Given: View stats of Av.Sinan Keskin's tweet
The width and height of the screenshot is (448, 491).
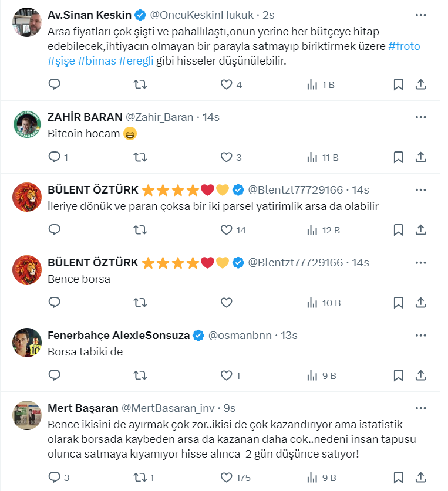Looking at the screenshot, I should (x=312, y=84).
